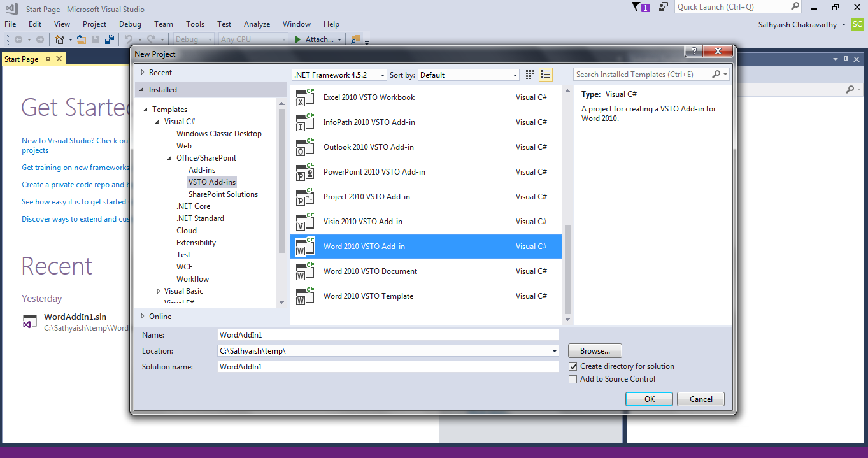Open the Attach button dropdown arrow
868x458 pixels.
(339, 39)
